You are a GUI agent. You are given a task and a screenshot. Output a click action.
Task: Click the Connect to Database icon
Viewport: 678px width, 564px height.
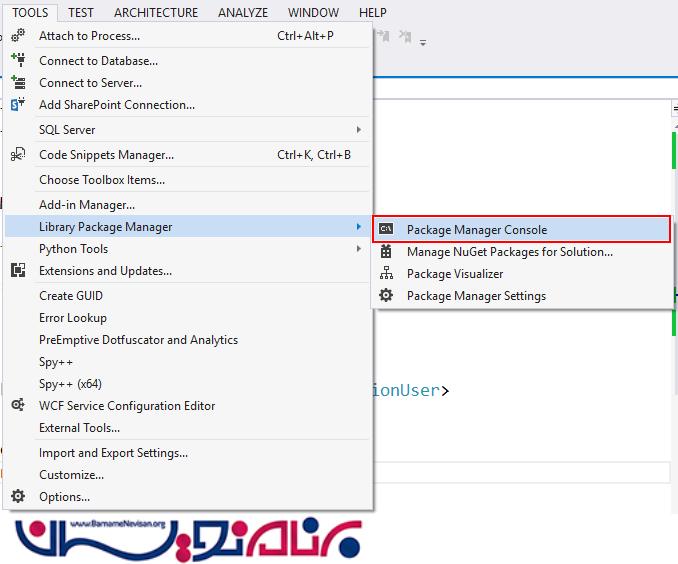(18, 60)
